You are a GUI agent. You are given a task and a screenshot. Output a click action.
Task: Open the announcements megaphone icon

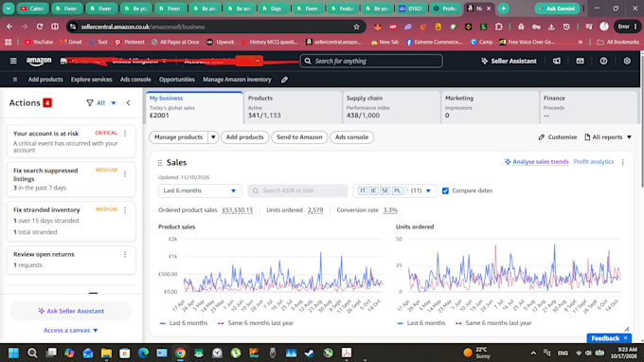click(557, 61)
